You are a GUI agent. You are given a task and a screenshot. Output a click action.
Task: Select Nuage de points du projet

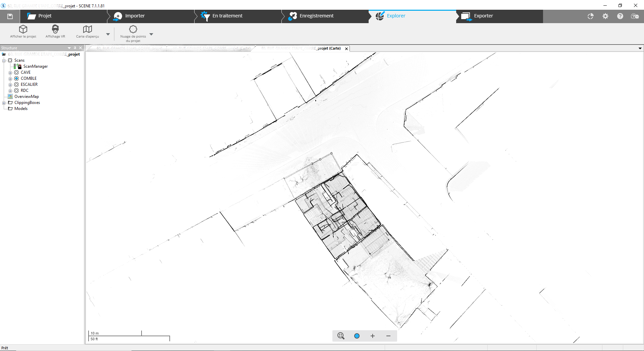(133, 32)
